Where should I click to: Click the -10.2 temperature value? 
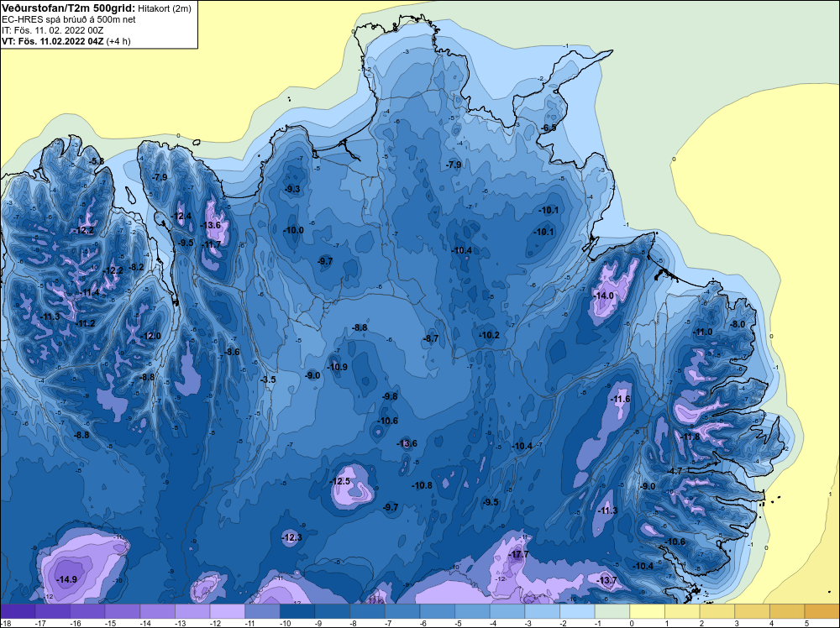tap(489, 335)
